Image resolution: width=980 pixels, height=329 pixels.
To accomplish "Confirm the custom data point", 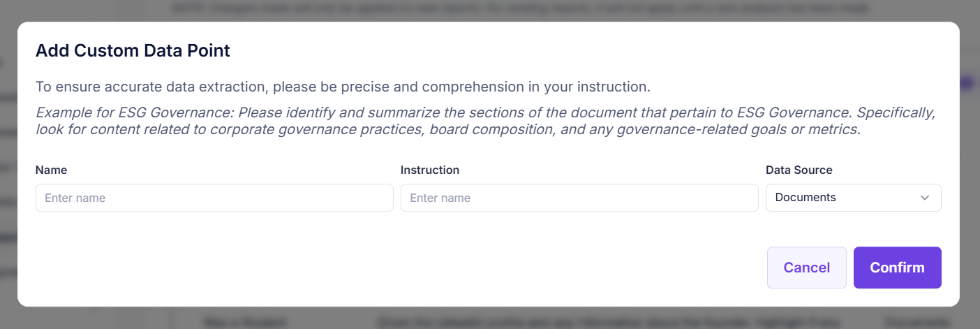I will pos(897,268).
